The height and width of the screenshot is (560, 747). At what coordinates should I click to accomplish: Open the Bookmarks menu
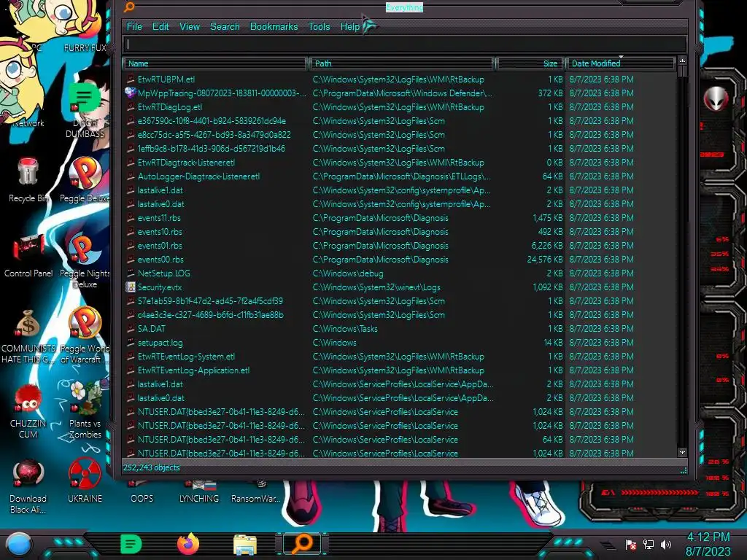[274, 27]
